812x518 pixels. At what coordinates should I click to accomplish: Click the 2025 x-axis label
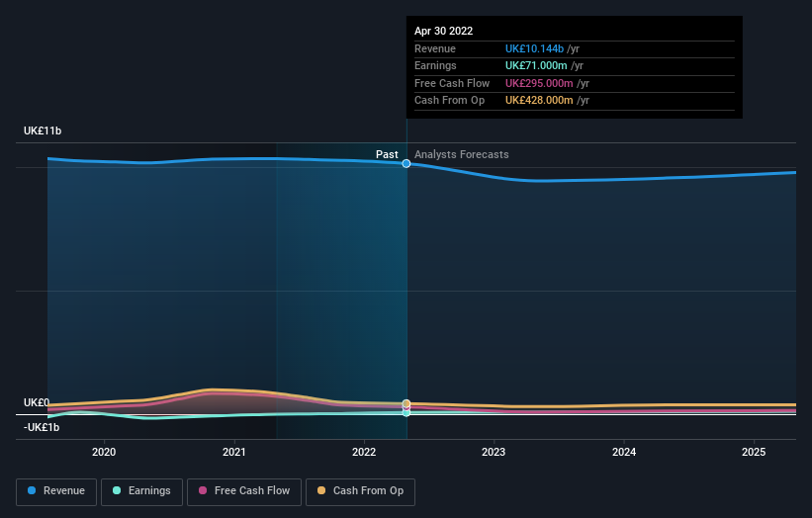tap(754, 452)
